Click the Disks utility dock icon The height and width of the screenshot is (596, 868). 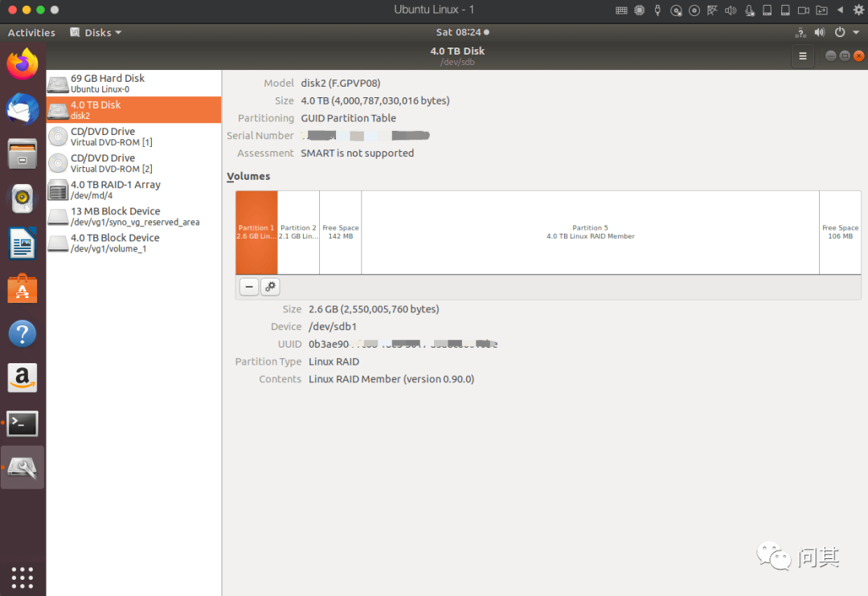tap(23, 467)
